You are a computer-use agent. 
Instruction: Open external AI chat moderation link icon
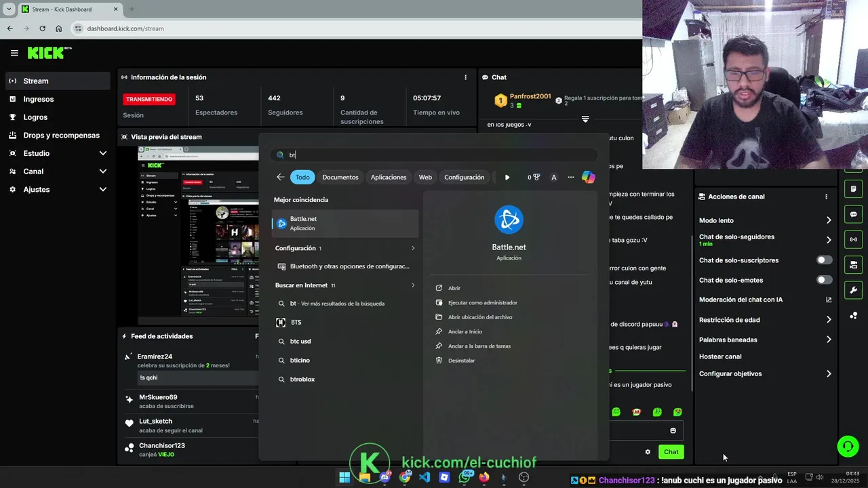(829, 300)
